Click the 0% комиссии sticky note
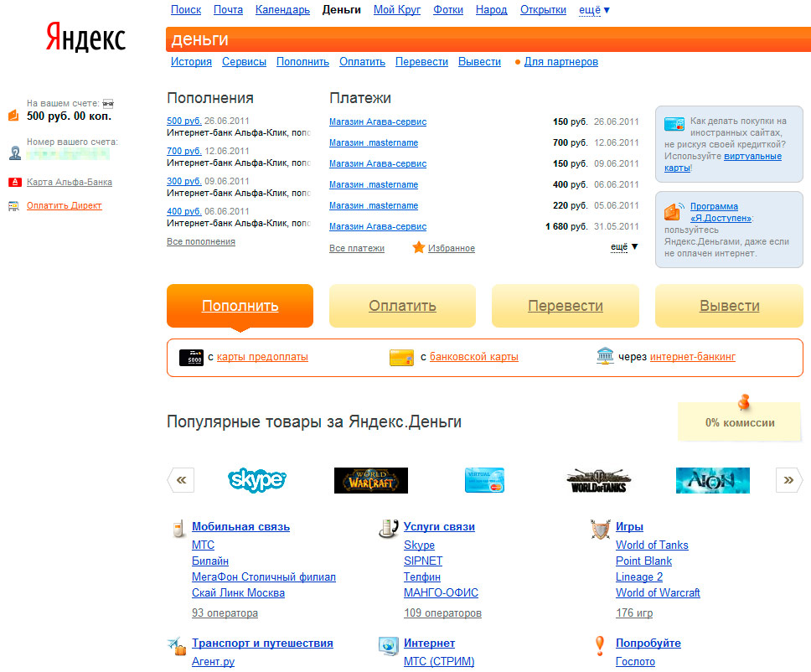The image size is (811, 672). [740, 421]
